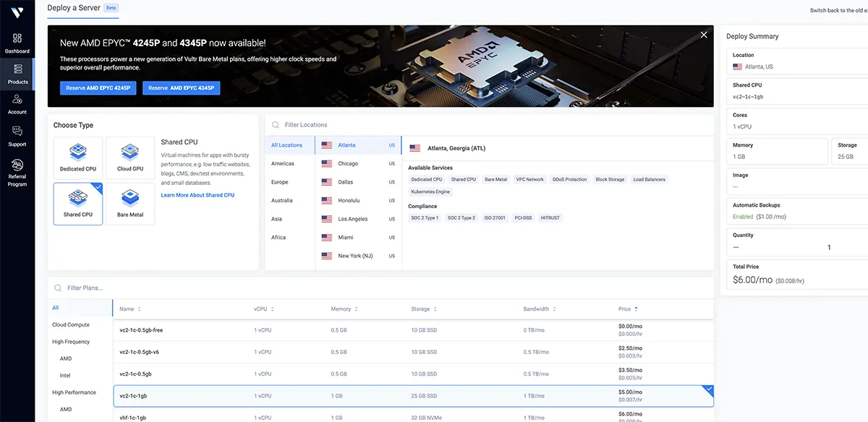Select the Dedicated CPU server type
The width and height of the screenshot is (868, 422).
pos(78,158)
